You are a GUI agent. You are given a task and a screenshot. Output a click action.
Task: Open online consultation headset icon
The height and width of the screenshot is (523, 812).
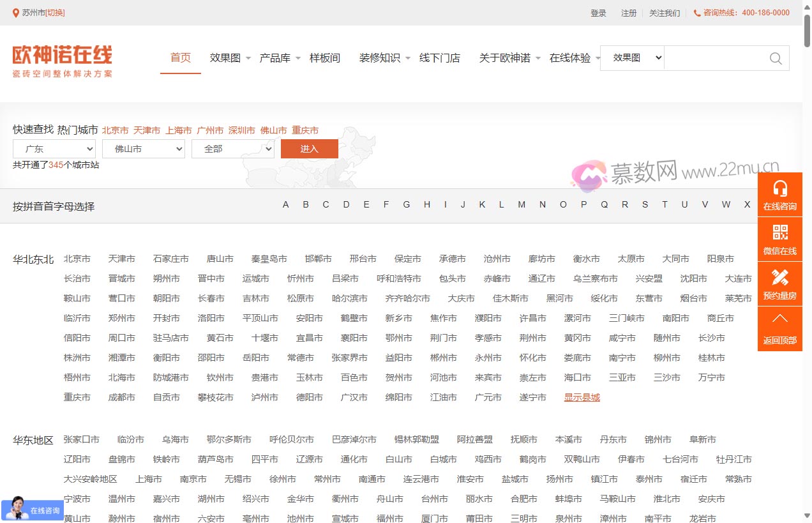[779, 188]
